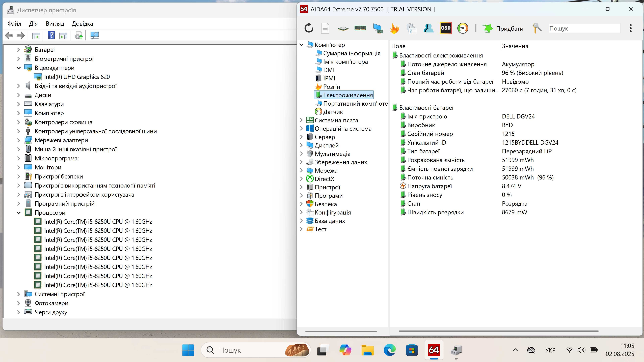Open the Report page icon in AIDA64
The image size is (644, 362).
click(325, 28)
